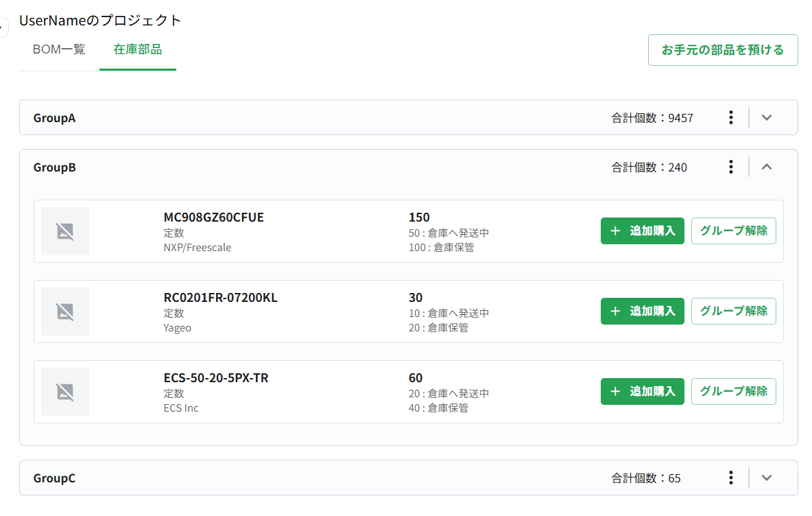Click お手元の部品を預ける button
This screenshot has height=516, width=812.
pyautogui.click(x=722, y=50)
